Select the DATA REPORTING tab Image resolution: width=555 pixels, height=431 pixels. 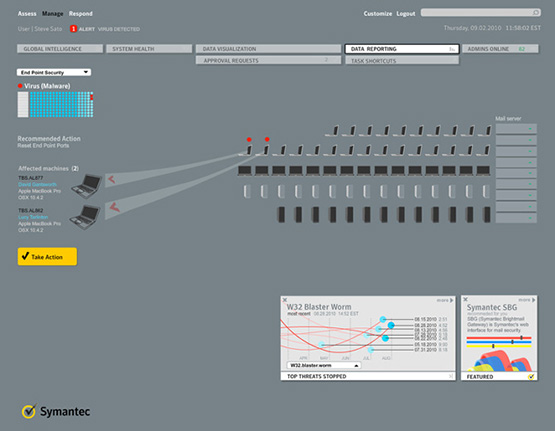coord(402,49)
